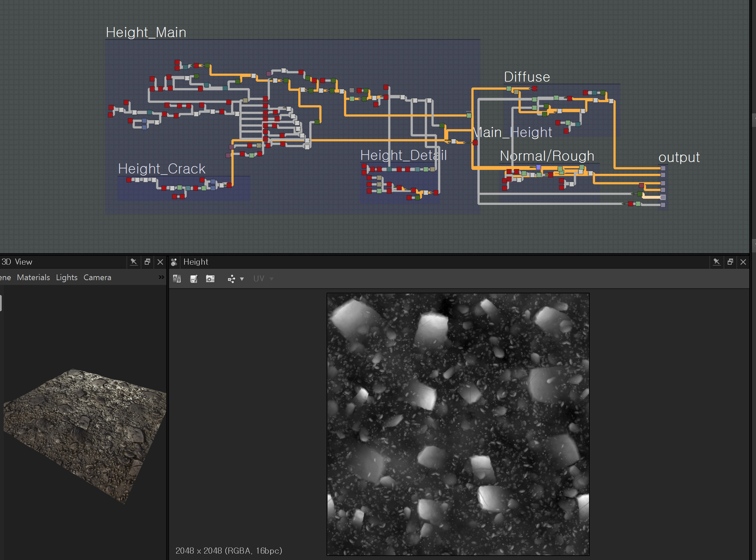Click the save image icon
Image resolution: width=756 pixels, height=560 pixels.
(194, 279)
